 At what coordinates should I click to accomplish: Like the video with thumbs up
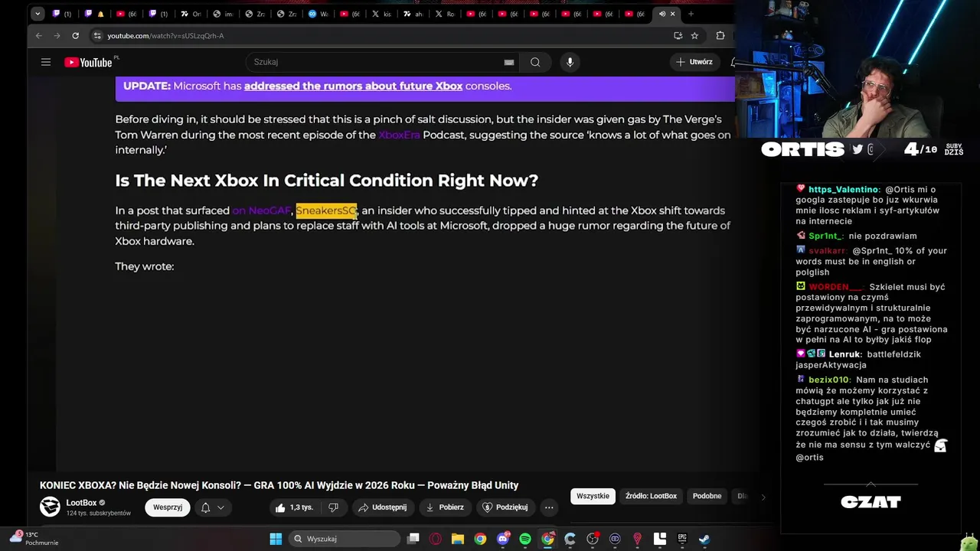tap(294, 507)
